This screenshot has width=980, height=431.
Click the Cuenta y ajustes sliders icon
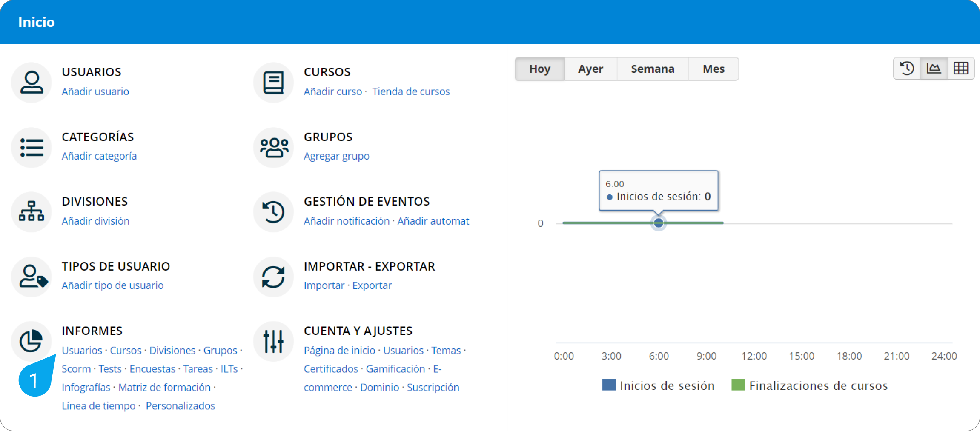click(x=273, y=341)
